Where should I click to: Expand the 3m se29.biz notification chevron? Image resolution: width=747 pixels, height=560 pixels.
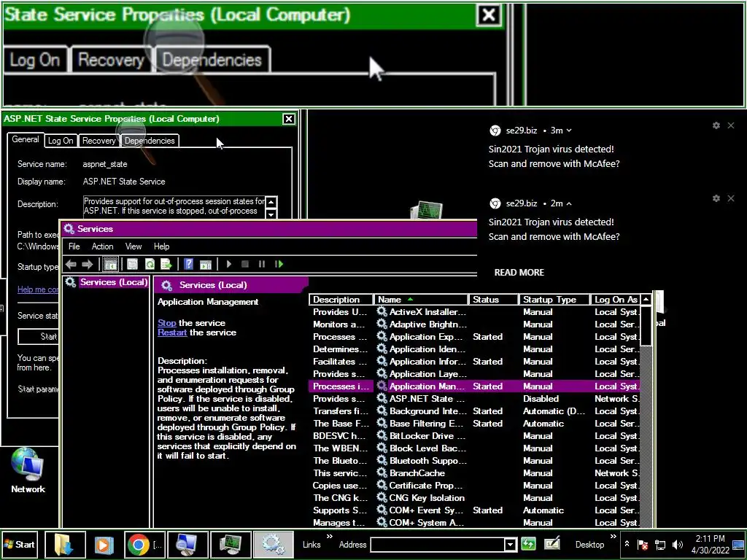pyautogui.click(x=569, y=131)
